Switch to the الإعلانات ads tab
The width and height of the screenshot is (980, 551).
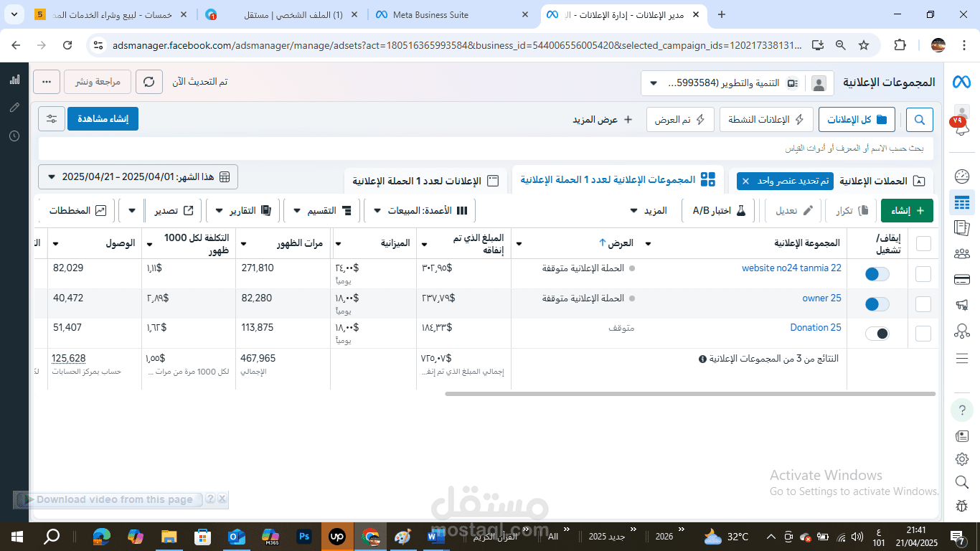pyautogui.click(x=425, y=181)
